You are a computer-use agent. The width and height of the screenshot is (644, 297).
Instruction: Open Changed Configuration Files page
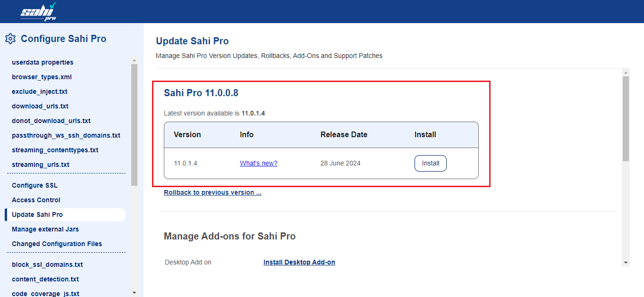[57, 244]
